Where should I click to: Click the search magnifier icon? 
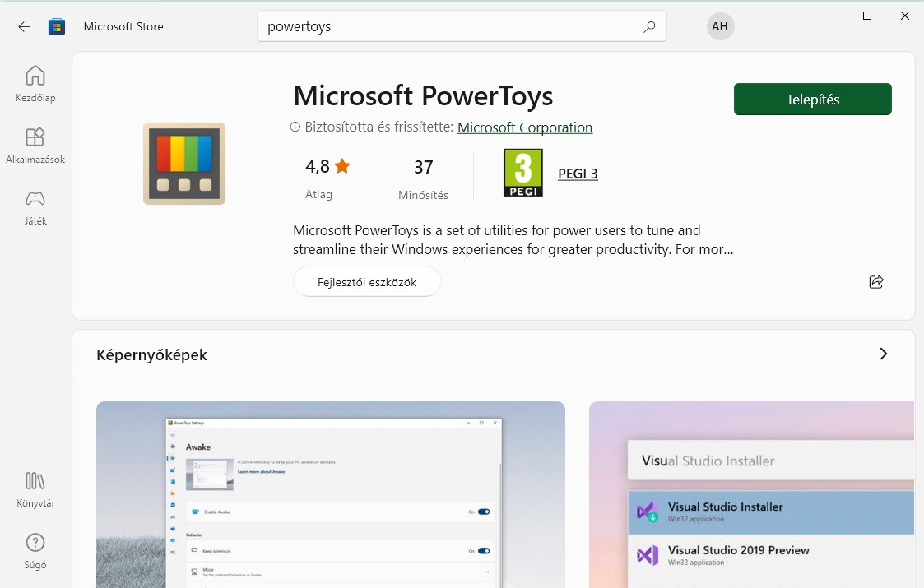(x=649, y=26)
